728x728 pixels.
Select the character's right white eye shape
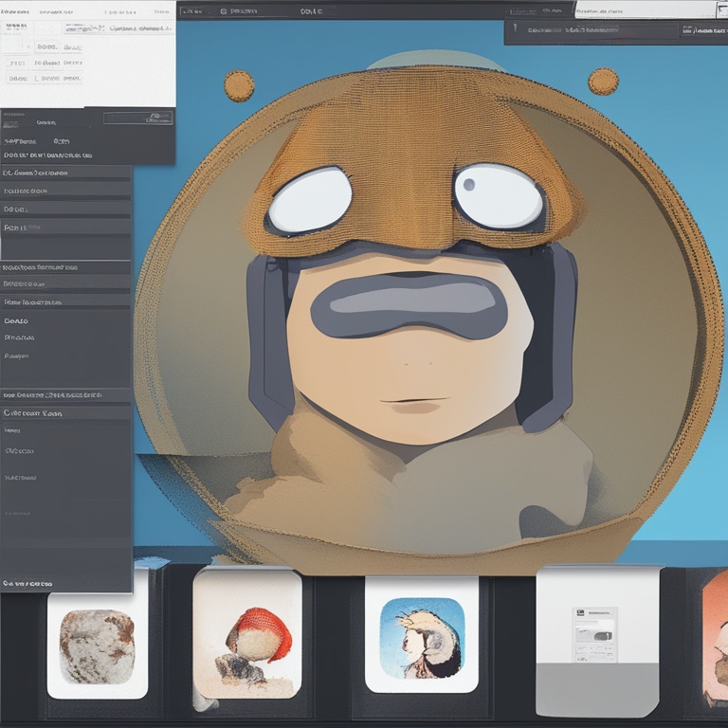tap(499, 197)
